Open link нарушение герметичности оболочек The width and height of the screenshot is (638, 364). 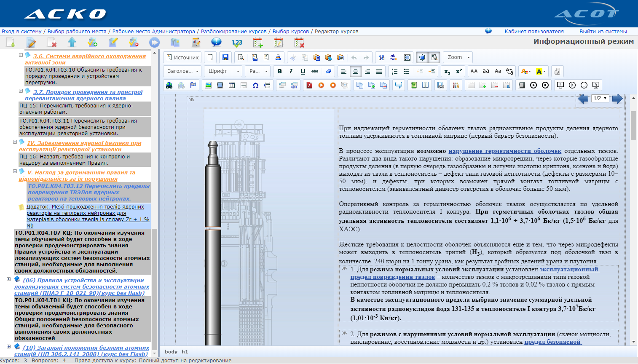point(505,151)
